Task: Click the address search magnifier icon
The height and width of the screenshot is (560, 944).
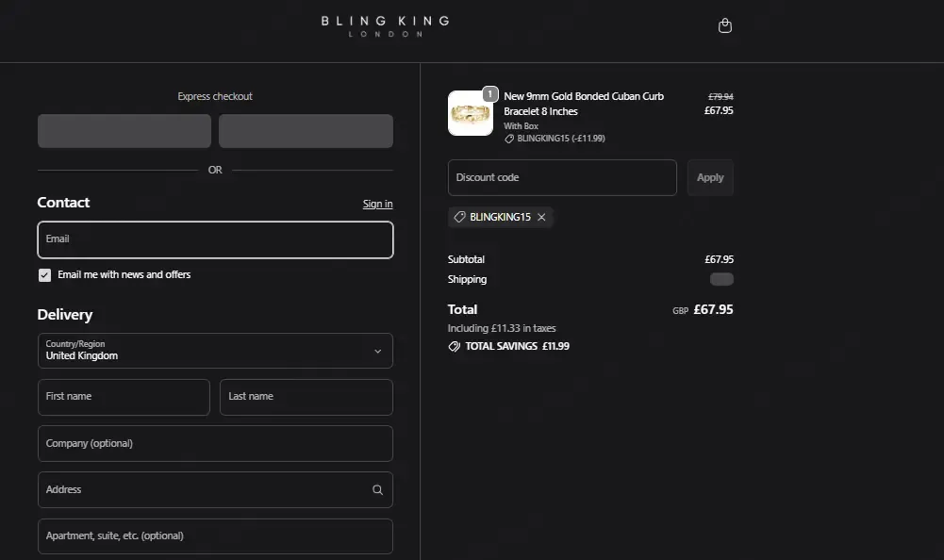Action: coord(377,489)
